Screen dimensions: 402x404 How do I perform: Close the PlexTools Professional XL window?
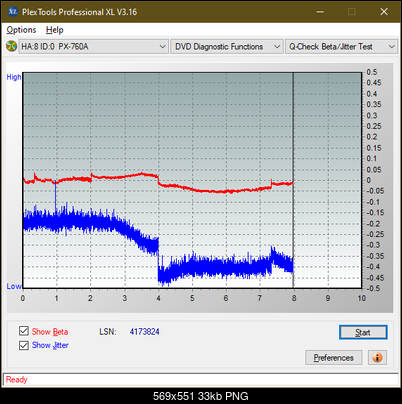coord(384,12)
